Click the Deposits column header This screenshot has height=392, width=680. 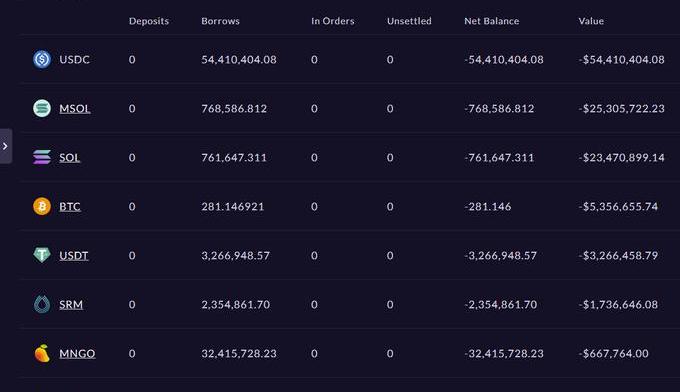tap(149, 21)
